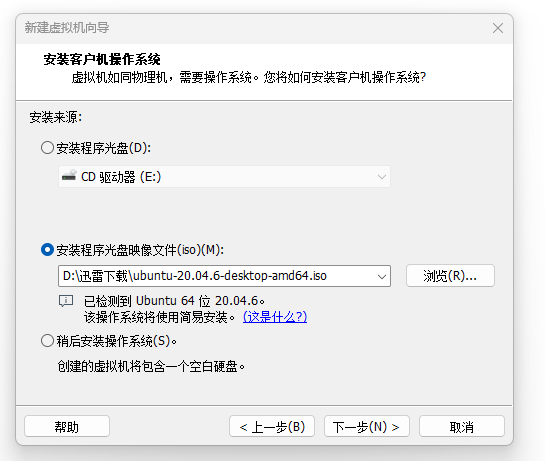Viewport: 545px width, 461px height.
Task: Go back with 上一步(B) button
Action: coord(272,427)
